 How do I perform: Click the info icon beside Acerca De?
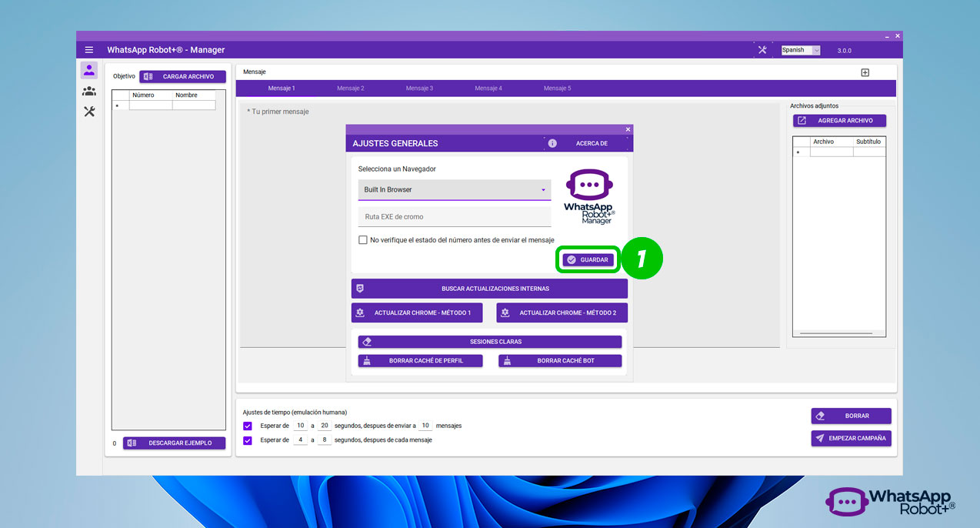[552, 143]
